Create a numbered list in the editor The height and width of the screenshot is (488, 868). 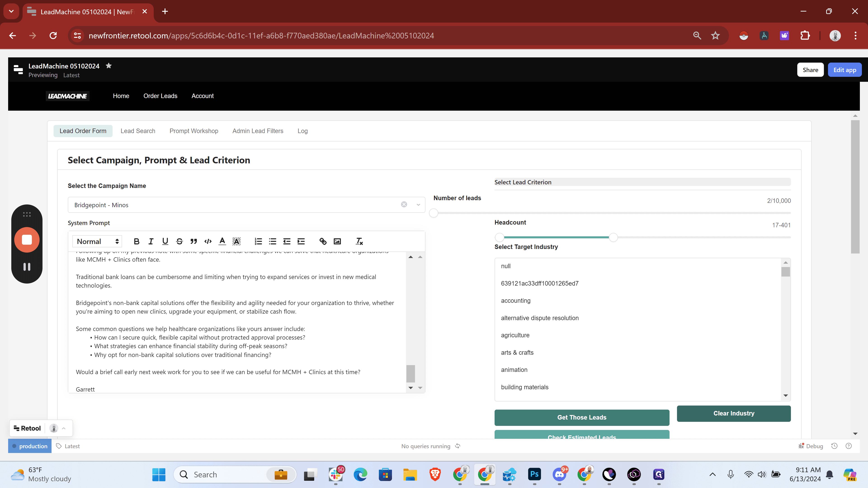pyautogui.click(x=258, y=241)
